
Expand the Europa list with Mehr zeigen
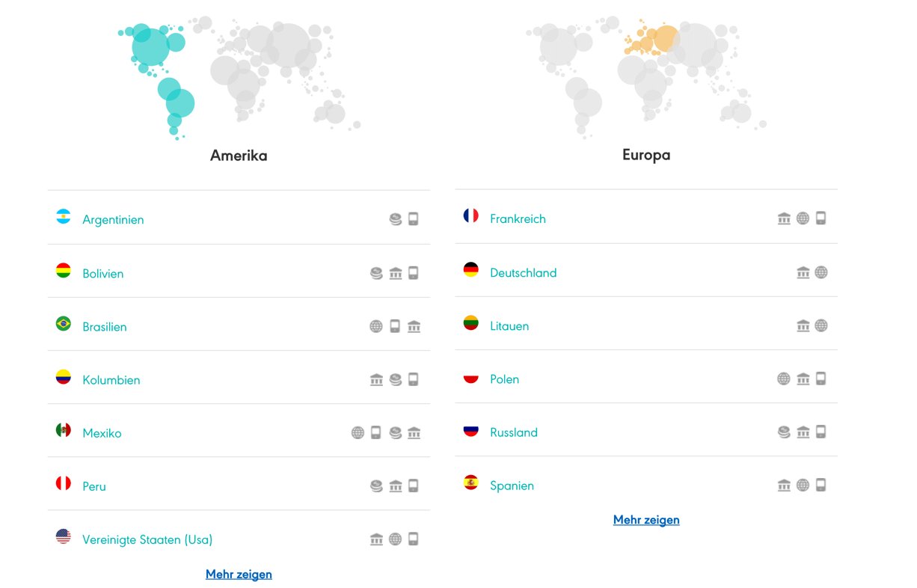point(646,520)
